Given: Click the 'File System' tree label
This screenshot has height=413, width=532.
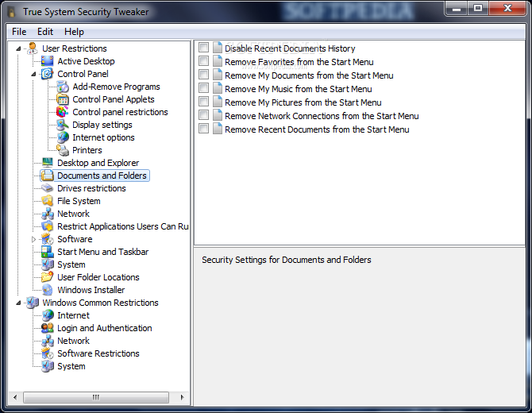Looking at the screenshot, I should pyautogui.click(x=79, y=201).
